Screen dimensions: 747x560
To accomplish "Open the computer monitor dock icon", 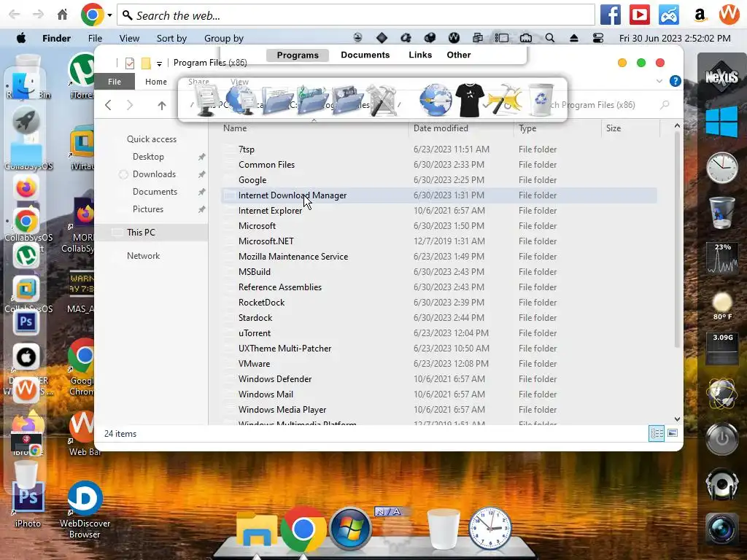I will pos(206,99).
